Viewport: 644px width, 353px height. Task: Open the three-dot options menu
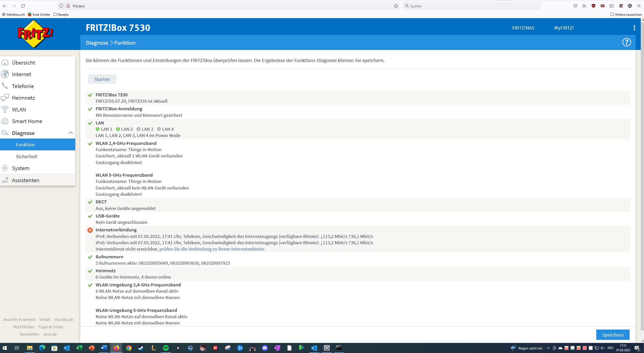click(x=634, y=28)
